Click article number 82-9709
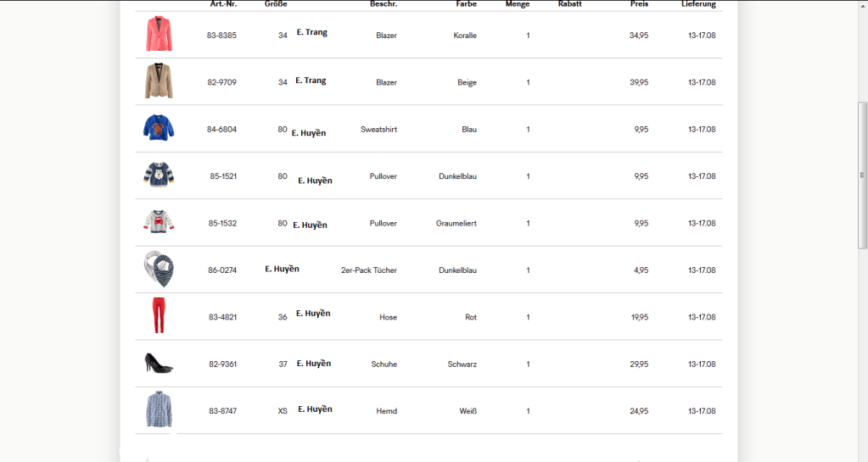Image resolution: width=868 pixels, height=462 pixels. tap(221, 82)
